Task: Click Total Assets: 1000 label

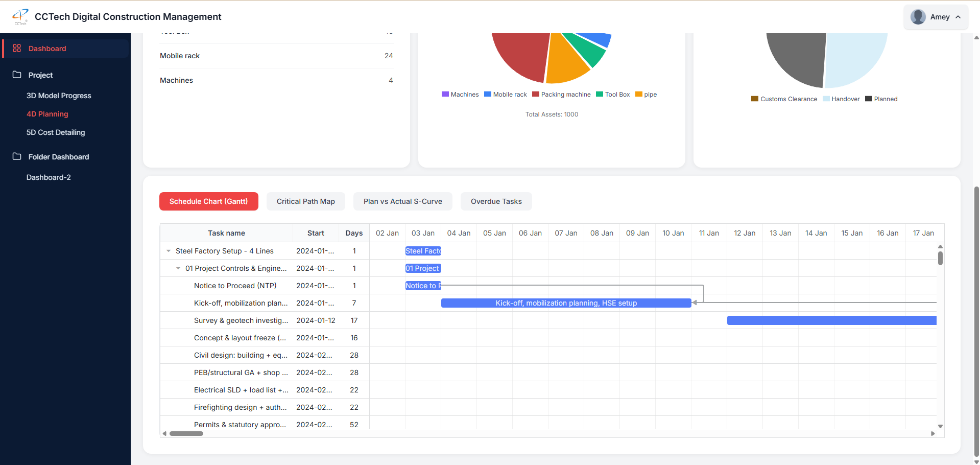Action: coord(552,114)
